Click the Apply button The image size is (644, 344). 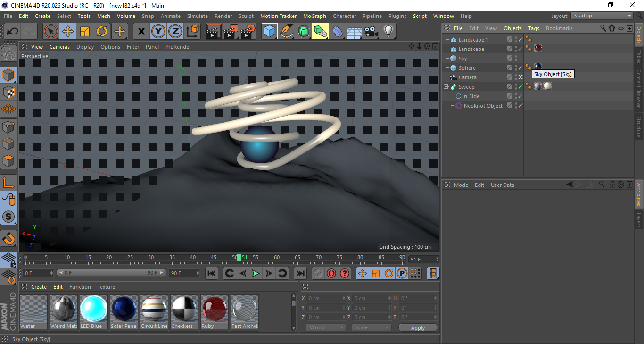point(418,327)
